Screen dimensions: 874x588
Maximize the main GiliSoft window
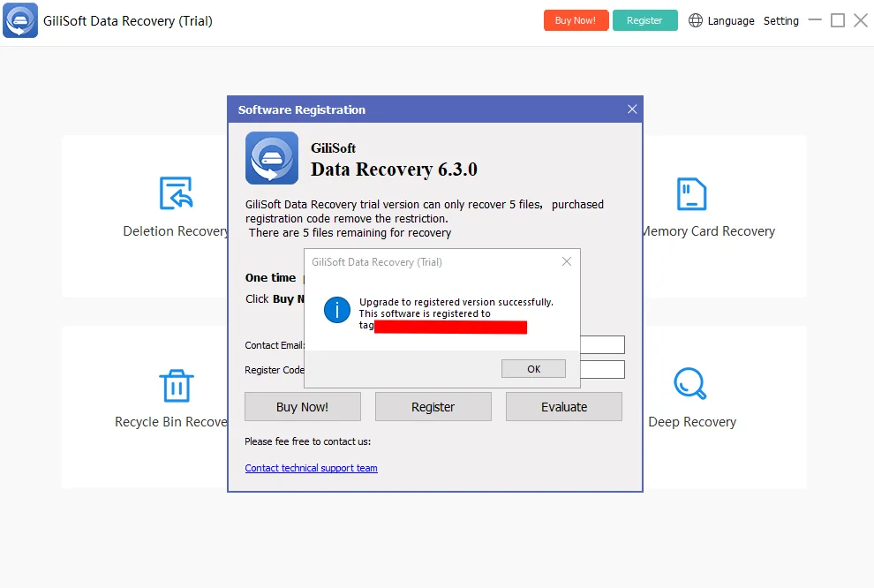(x=837, y=20)
